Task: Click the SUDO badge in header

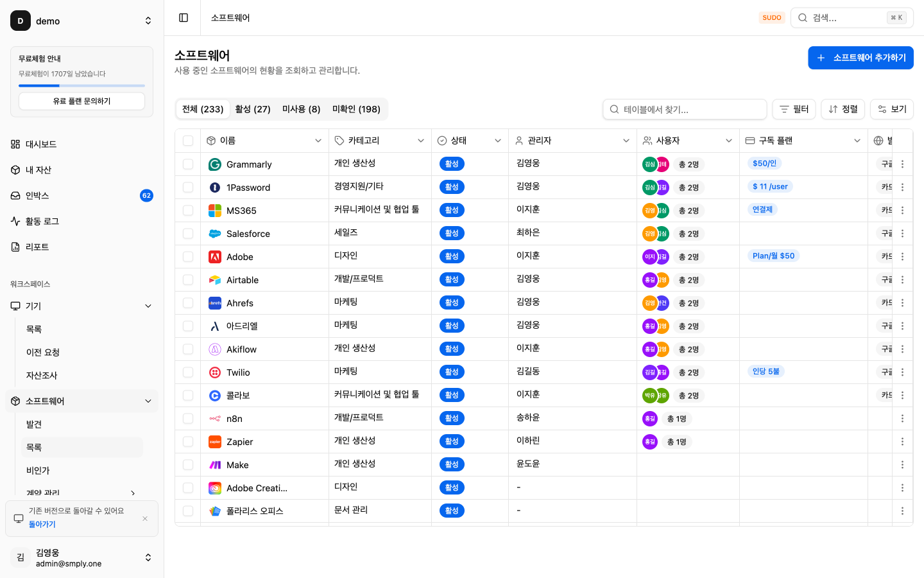Action: tap(772, 18)
